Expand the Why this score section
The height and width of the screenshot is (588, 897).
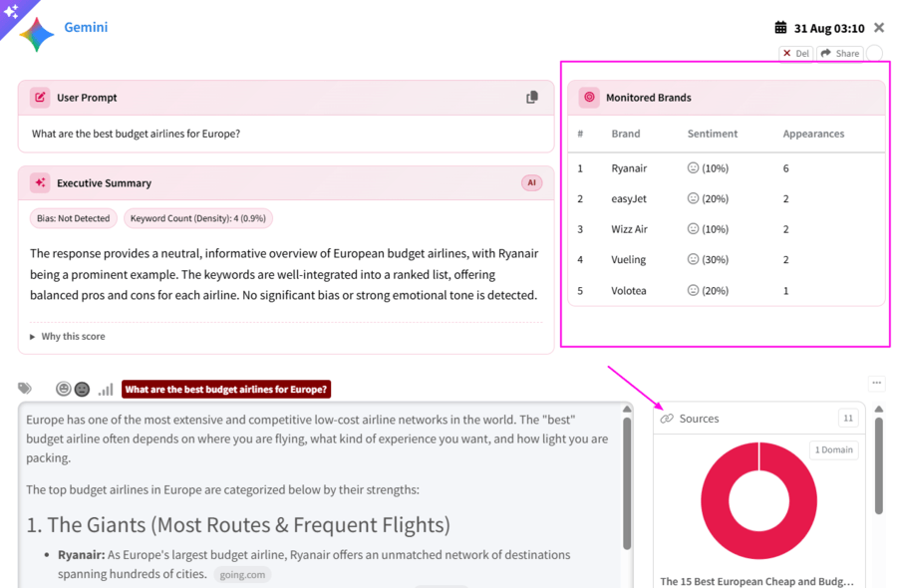pyautogui.click(x=68, y=336)
